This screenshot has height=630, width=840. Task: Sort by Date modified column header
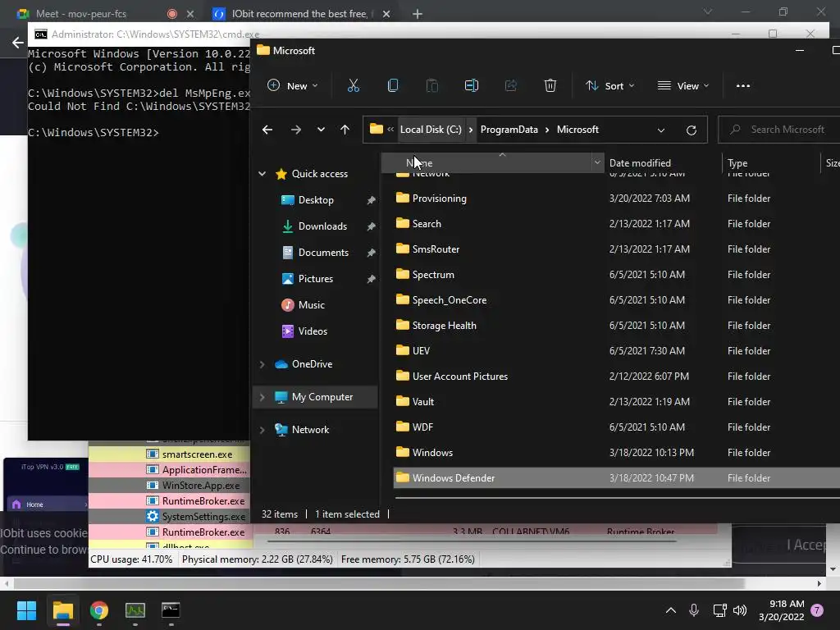tap(640, 163)
